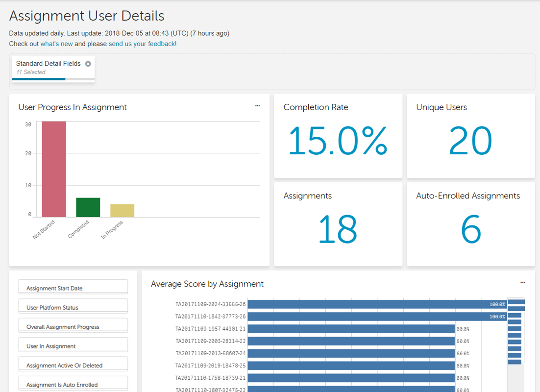Screen dimensions: 540x392
Task: Click bar for TA20171110-1758-18739-21
Action: (x=351, y=378)
